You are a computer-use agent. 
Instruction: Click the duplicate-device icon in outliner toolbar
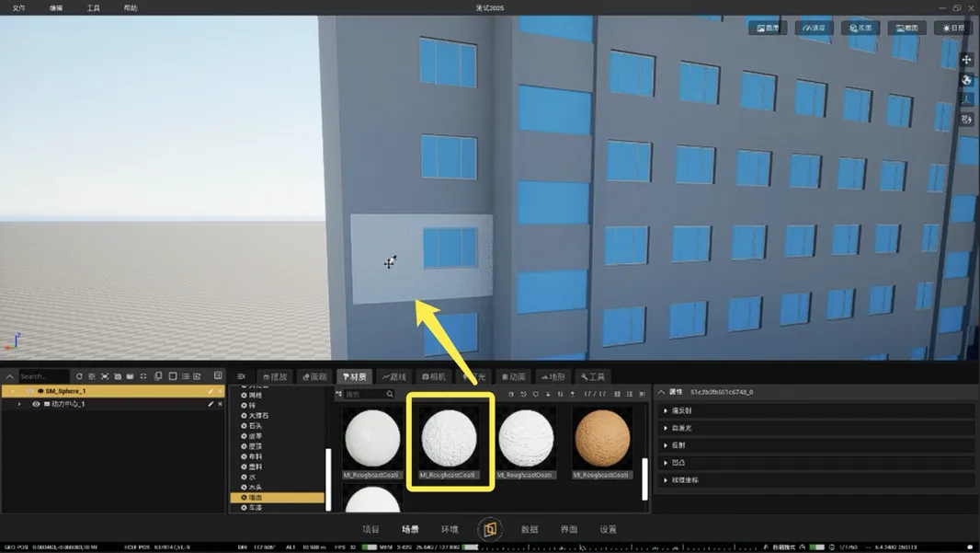click(158, 376)
